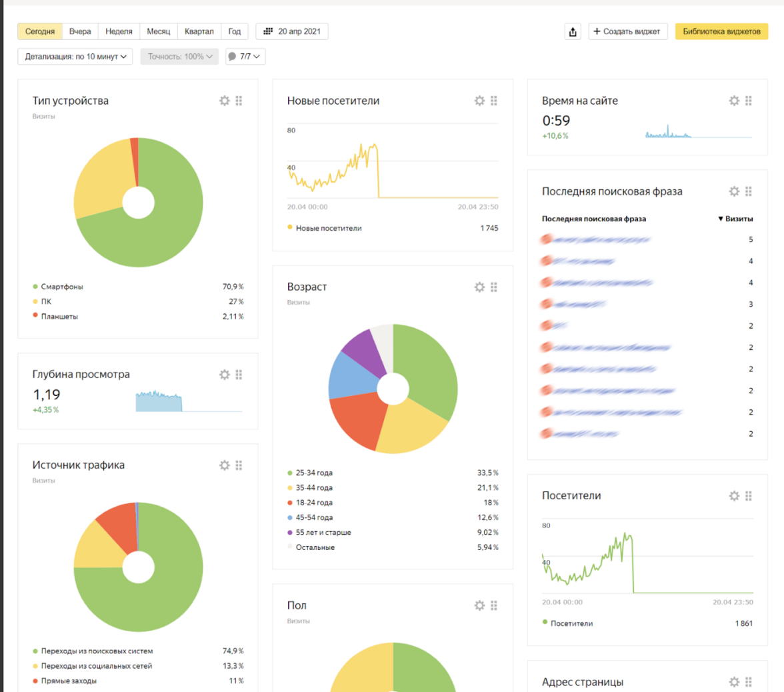Toggle Переходы из поисковых систем legend item

pos(97,651)
